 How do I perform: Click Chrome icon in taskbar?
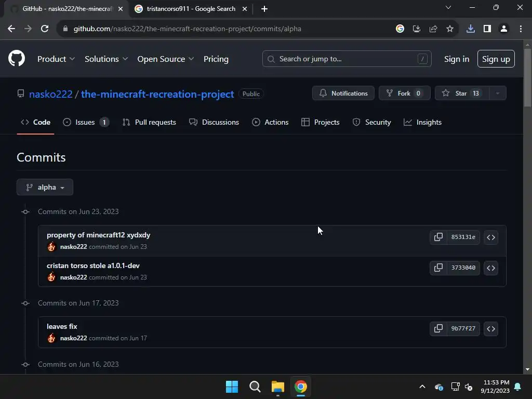(301, 387)
